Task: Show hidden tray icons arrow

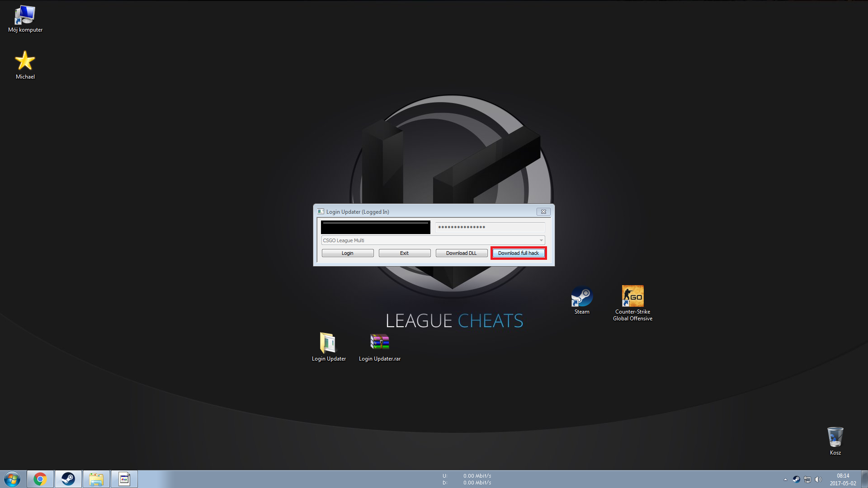Action: coord(785,479)
